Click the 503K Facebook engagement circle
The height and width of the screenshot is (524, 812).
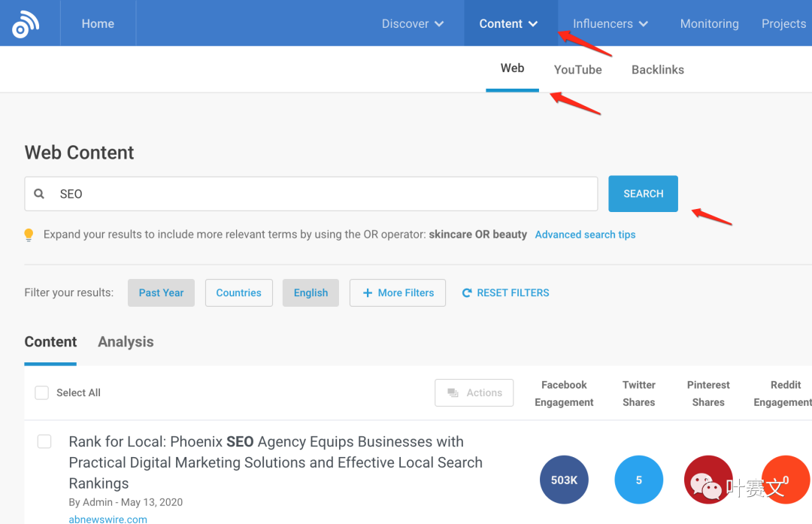click(x=564, y=480)
